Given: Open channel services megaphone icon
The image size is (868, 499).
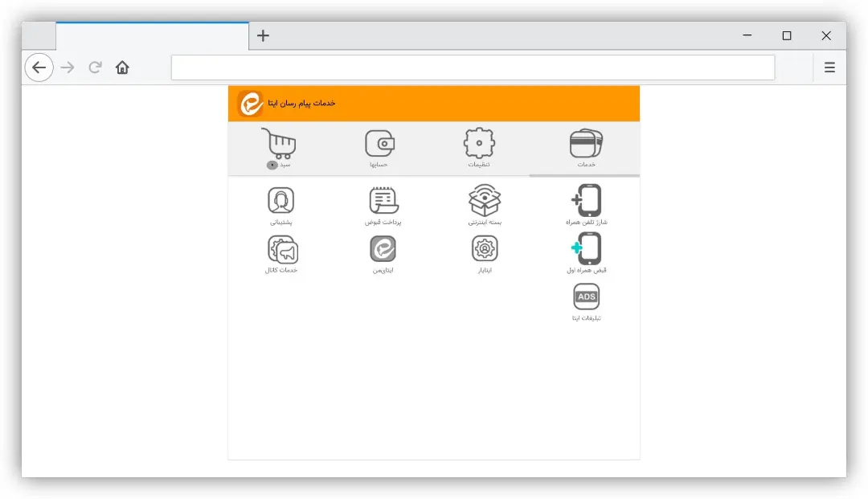Looking at the screenshot, I should point(281,254).
